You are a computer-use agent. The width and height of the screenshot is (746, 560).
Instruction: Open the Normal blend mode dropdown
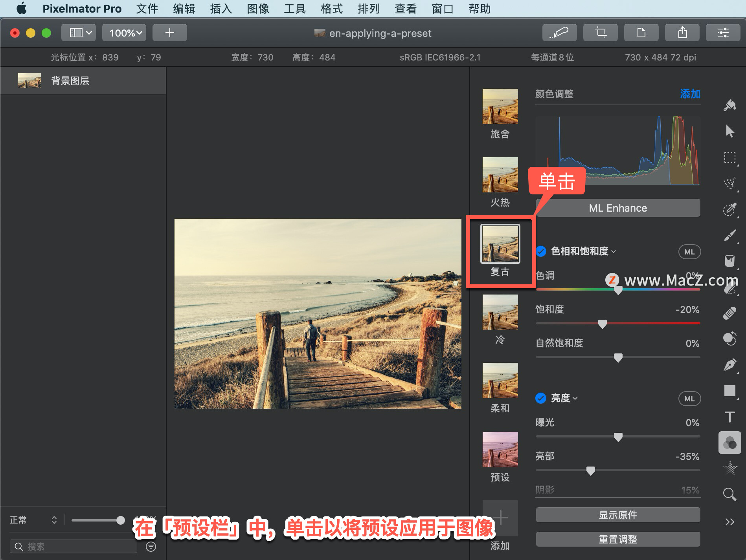point(33,520)
